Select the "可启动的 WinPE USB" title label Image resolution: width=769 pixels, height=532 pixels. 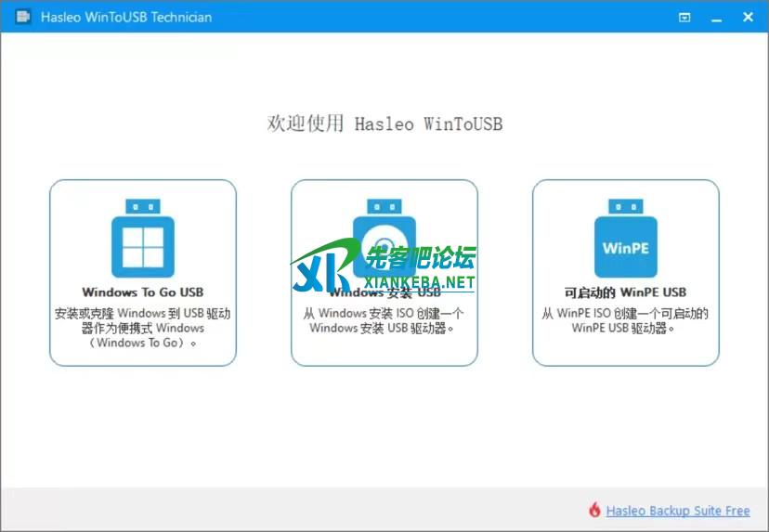(x=625, y=292)
